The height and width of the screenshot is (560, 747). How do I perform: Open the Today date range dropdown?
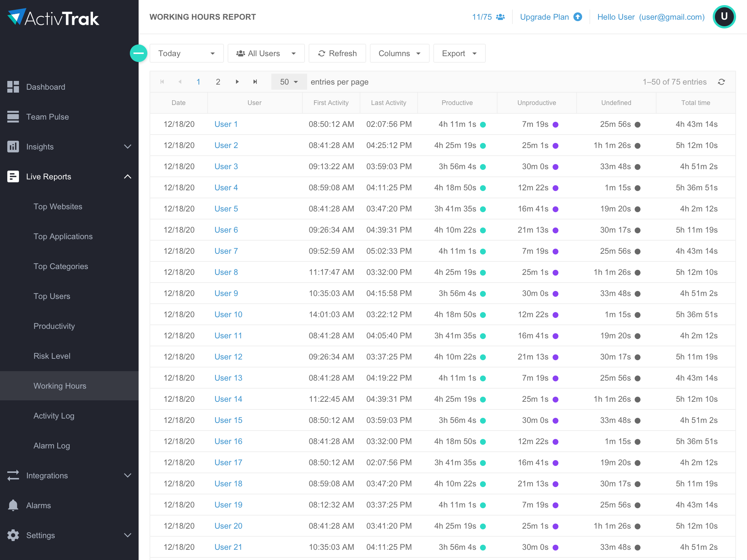[186, 54]
